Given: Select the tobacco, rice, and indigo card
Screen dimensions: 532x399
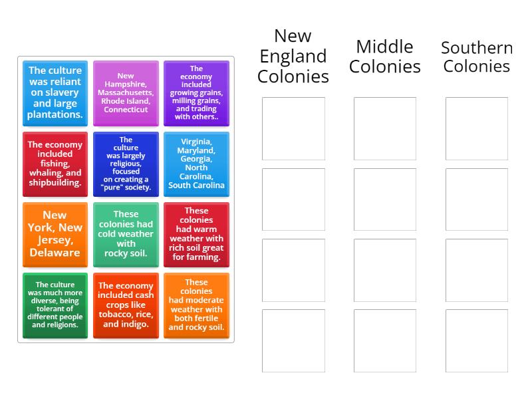Looking at the screenshot, I should (126, 305).
